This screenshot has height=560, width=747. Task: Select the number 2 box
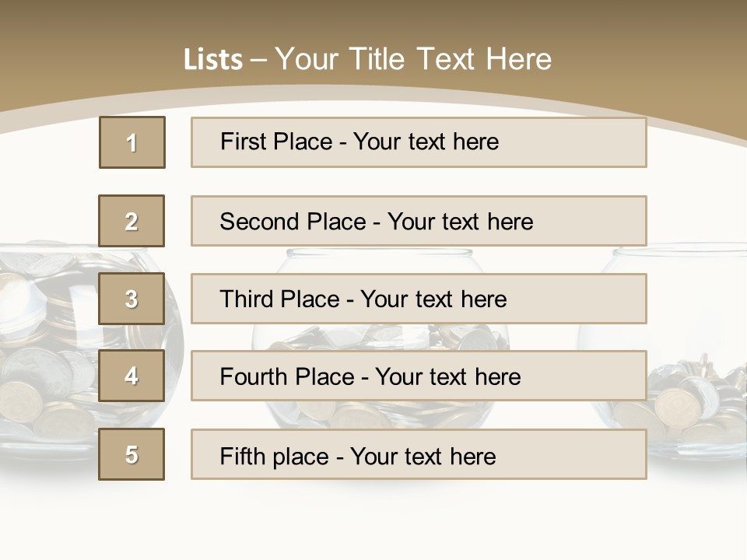(x=132, y=221)
